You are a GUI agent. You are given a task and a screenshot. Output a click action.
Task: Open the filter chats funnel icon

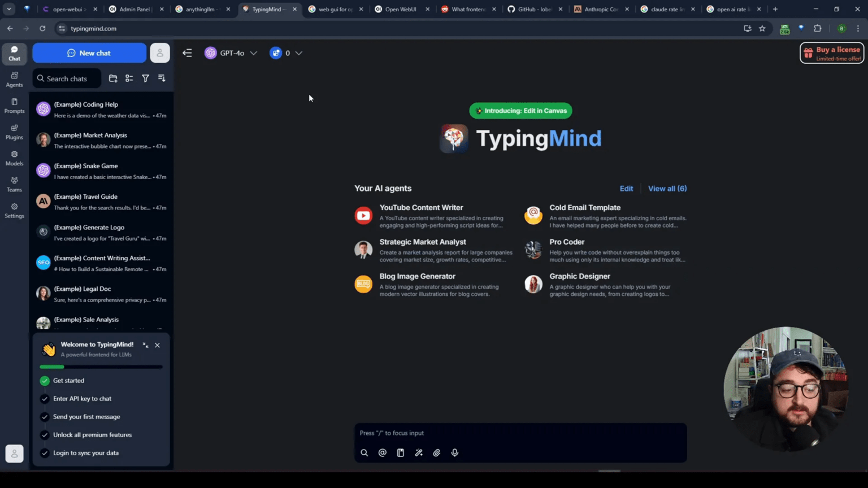145,79
